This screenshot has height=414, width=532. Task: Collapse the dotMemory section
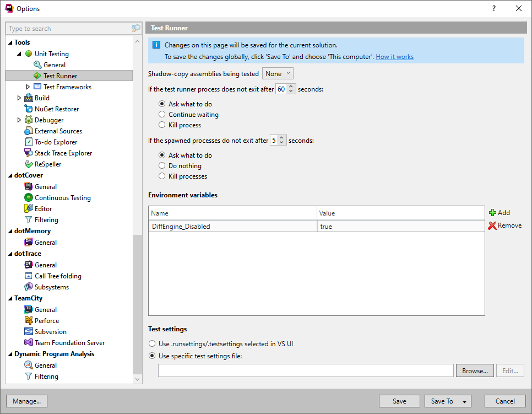(x=10, y=232)
